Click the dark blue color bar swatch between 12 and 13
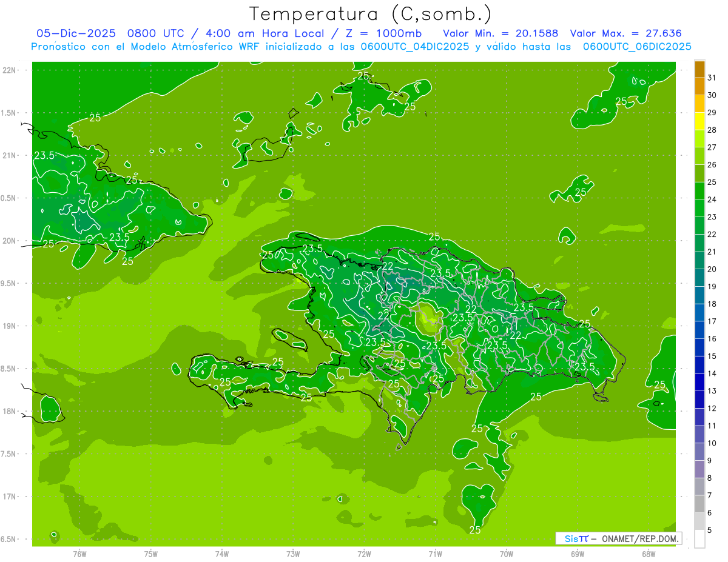728x562 pixels. coord(699,400)
